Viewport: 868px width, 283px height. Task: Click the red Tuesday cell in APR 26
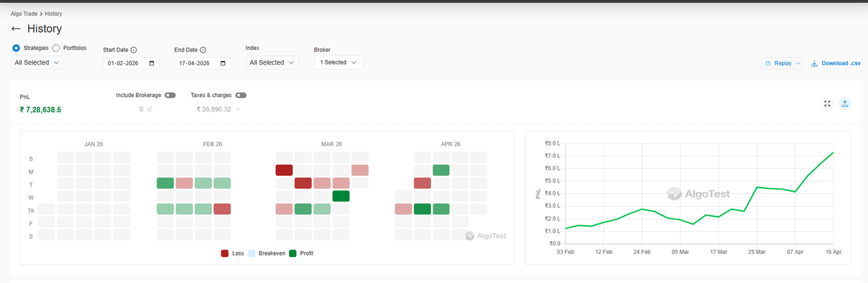pos(422,183)
